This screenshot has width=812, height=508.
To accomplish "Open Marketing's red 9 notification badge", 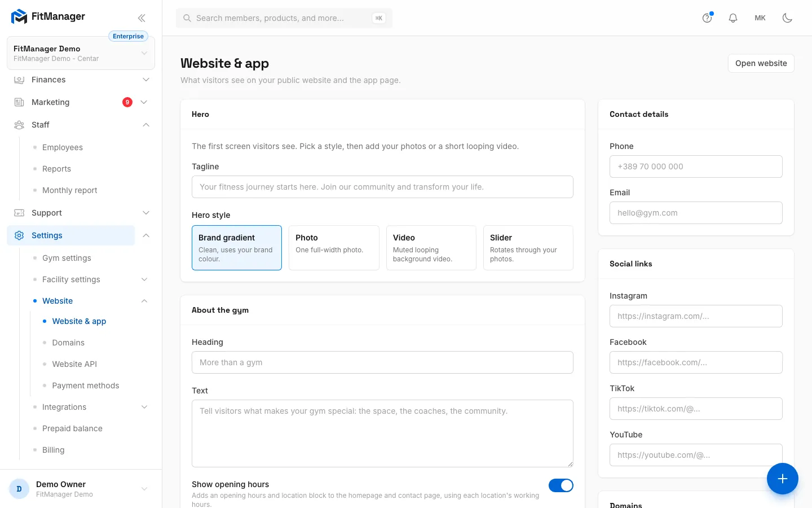I will tap(127, 102).
